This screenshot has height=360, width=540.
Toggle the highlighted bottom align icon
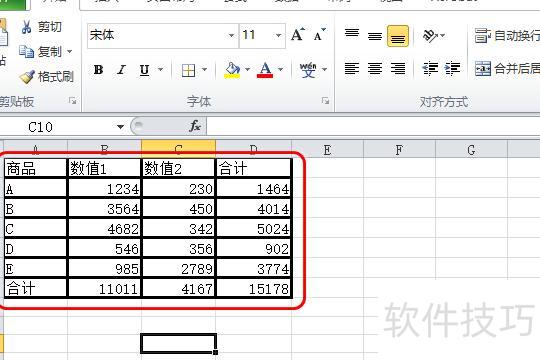(398, 36)
